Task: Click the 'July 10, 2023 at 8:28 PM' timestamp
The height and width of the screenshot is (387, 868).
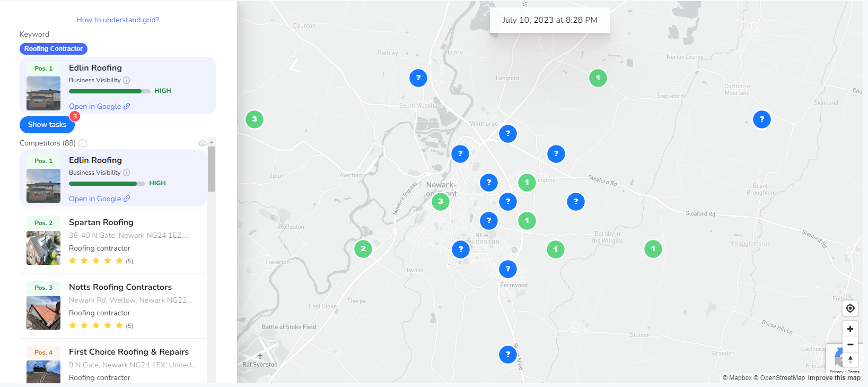Action: point(550,20)
